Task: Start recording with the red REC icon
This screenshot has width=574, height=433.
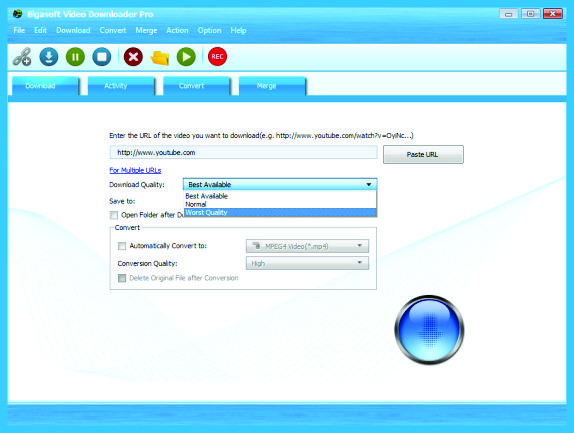Action: click(217, 57)
